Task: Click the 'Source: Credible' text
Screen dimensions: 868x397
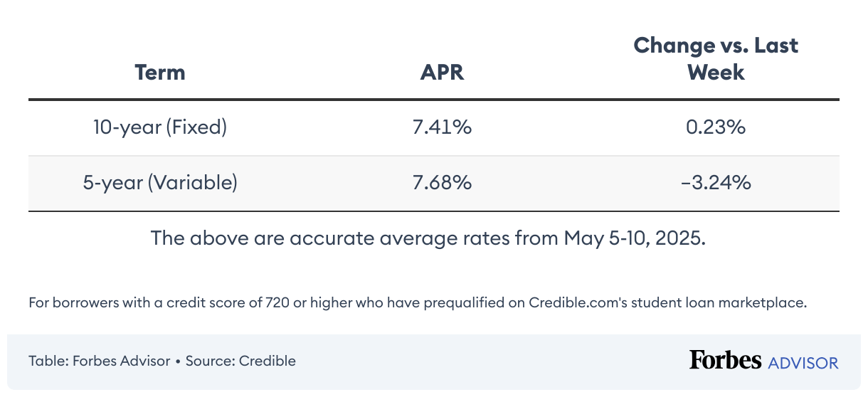Action: tap(240, 361)
